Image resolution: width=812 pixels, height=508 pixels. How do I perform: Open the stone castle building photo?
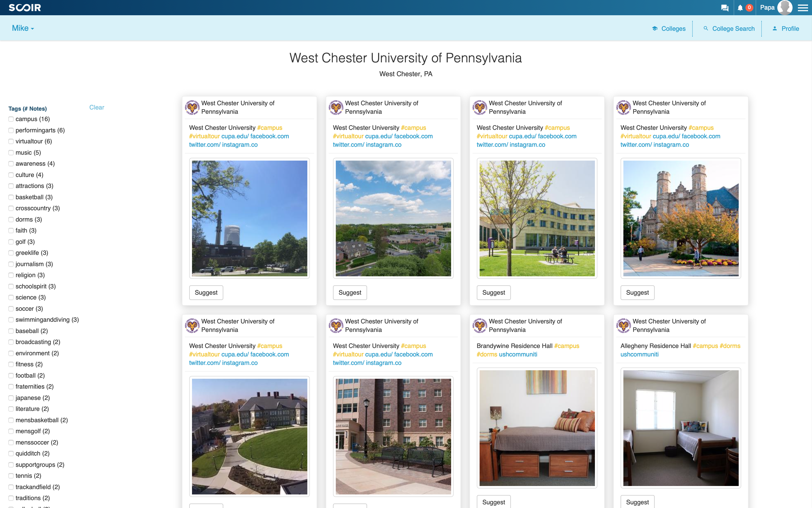(681, 218)
